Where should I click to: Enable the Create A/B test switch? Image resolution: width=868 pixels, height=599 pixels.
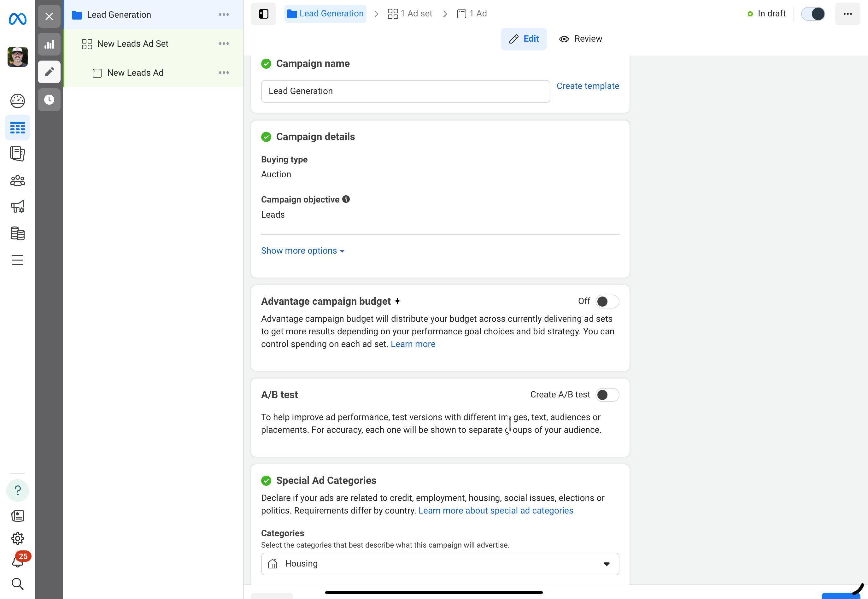click(x=607, y=395)
